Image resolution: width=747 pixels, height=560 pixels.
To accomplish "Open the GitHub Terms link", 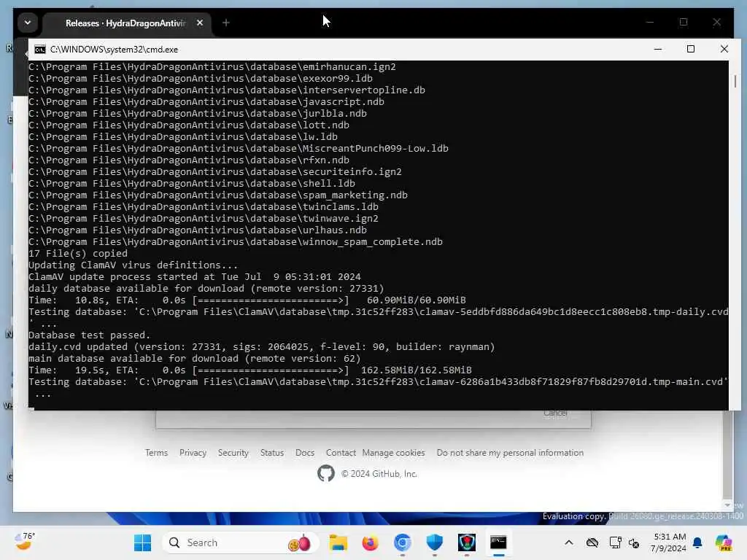I will 156,452.
